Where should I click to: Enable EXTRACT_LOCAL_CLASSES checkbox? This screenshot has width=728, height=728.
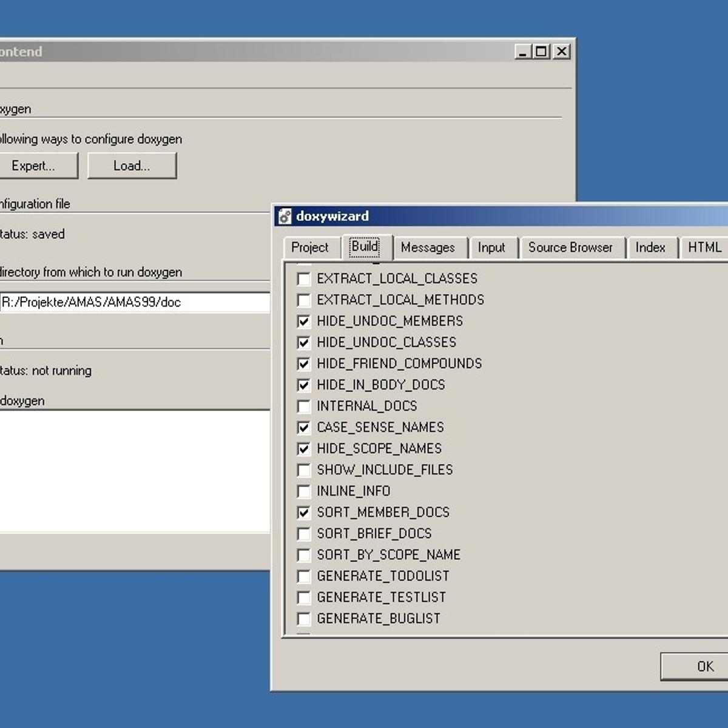(x=303, y=279)
